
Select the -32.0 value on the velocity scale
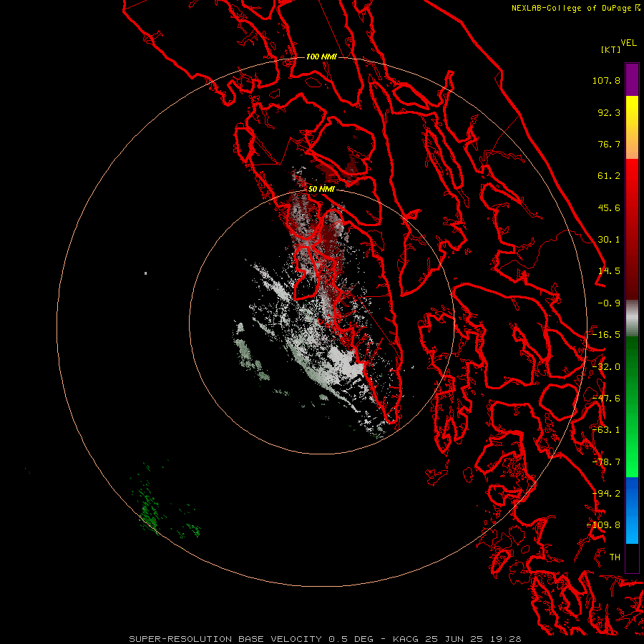[606, 367]
